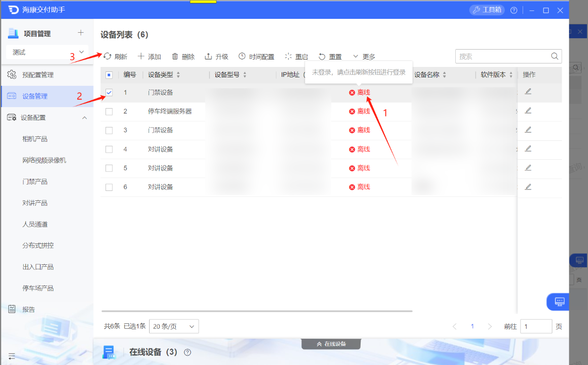Open the 工具箱 toolbox button
Viewport: 588px width, 365px height.
487,10
